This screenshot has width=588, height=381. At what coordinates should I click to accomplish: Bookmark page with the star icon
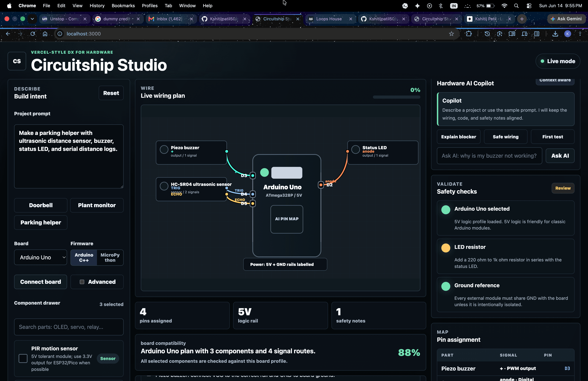pyautogui.click(x=451, y=34)
